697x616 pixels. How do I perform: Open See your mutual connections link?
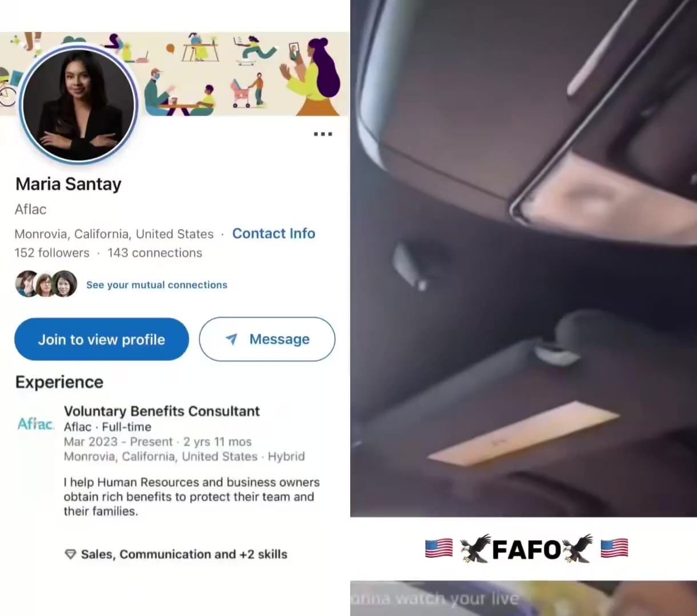coord(157,285)
